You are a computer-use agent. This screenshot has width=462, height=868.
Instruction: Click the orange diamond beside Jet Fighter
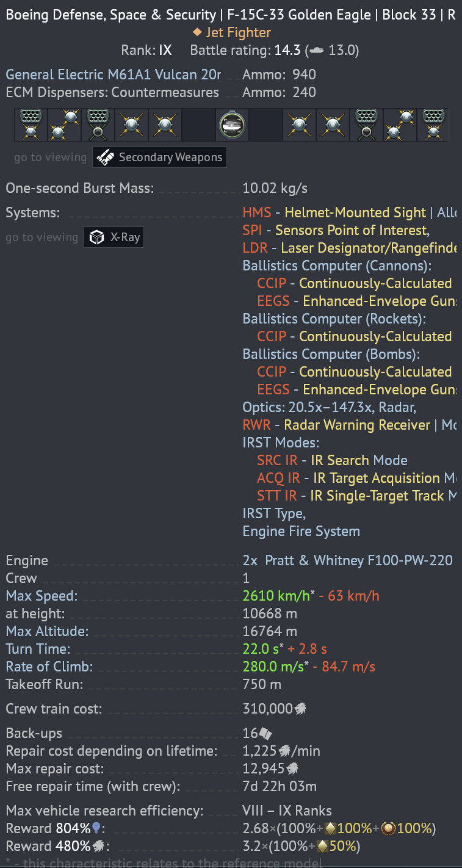[x=197, y=32]
